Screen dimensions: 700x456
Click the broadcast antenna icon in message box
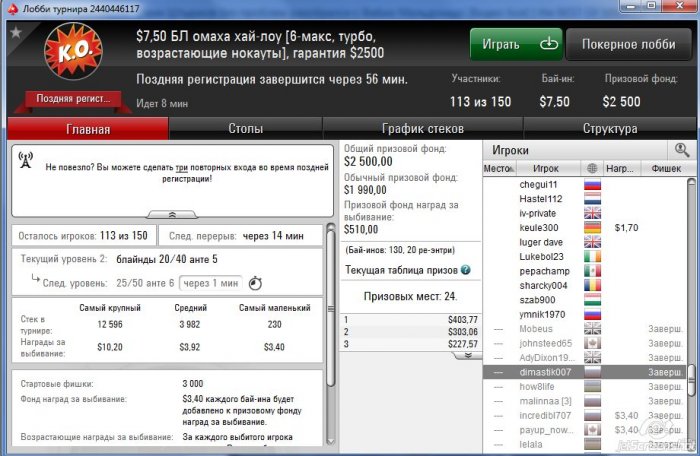25,160
